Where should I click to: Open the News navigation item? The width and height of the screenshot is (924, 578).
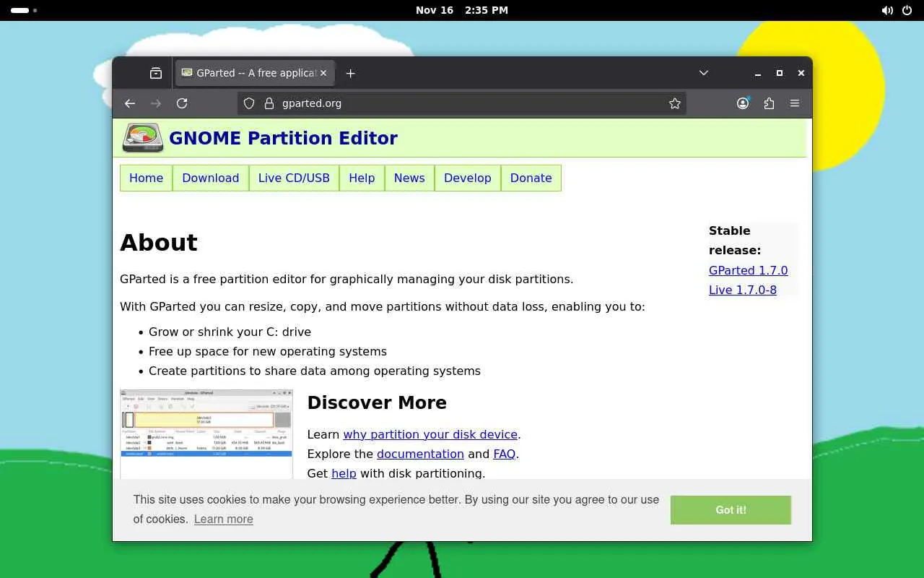[x=409, y=178]
